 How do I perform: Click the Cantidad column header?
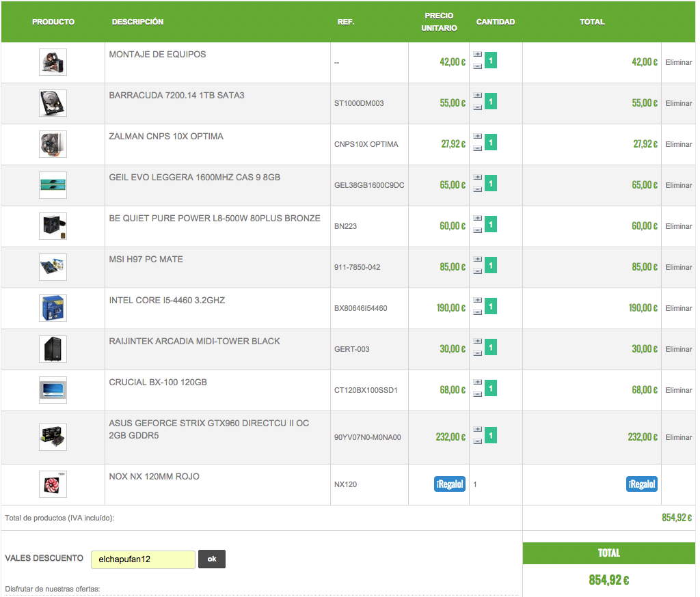pyautogui.click(x=496, y=22)
